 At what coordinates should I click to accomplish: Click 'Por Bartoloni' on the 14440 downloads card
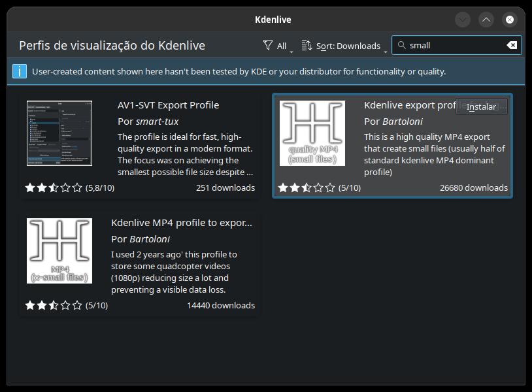pos(141,239)
